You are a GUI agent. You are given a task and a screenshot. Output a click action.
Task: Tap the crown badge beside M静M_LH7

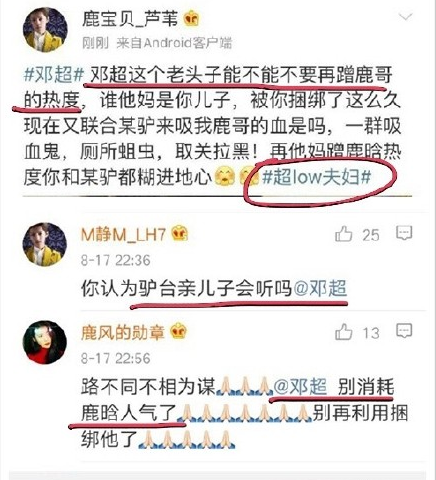179,234
